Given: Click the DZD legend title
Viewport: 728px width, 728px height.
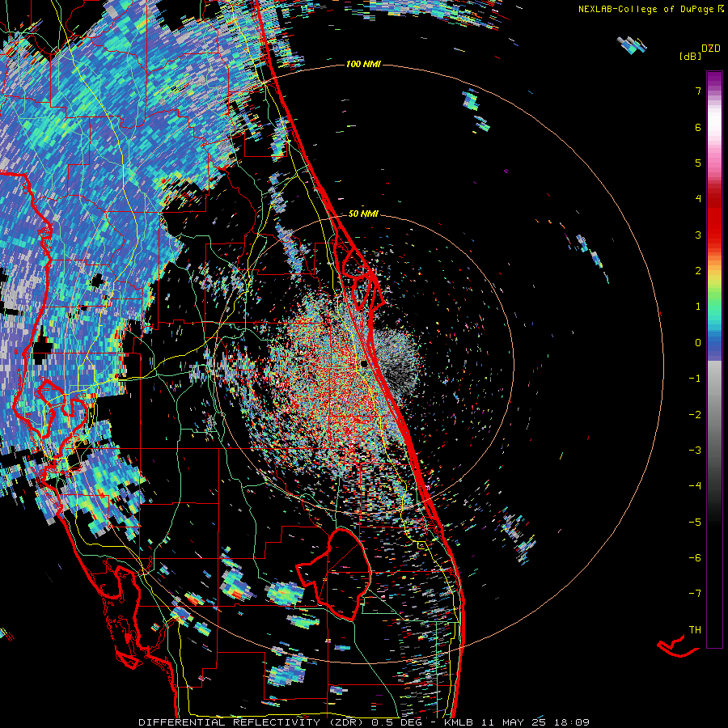Looking at the screenshot, I should 711,49.
